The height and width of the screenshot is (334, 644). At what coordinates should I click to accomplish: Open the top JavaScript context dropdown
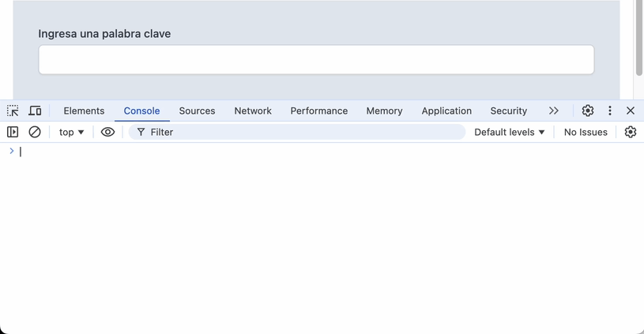tap(71, 132)
